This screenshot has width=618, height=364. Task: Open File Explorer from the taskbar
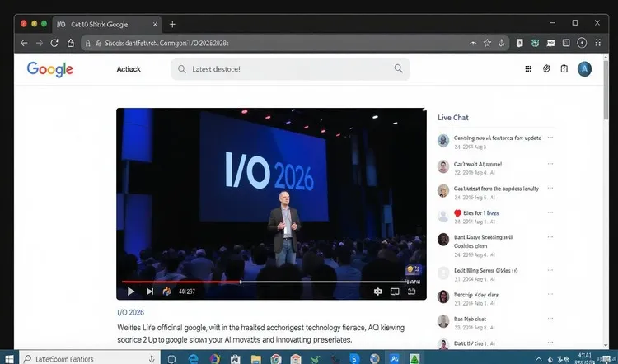coord(256,359)
